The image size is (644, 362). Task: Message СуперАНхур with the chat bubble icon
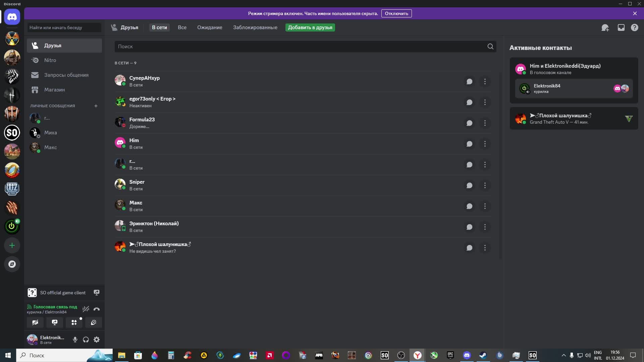point(469,81)
